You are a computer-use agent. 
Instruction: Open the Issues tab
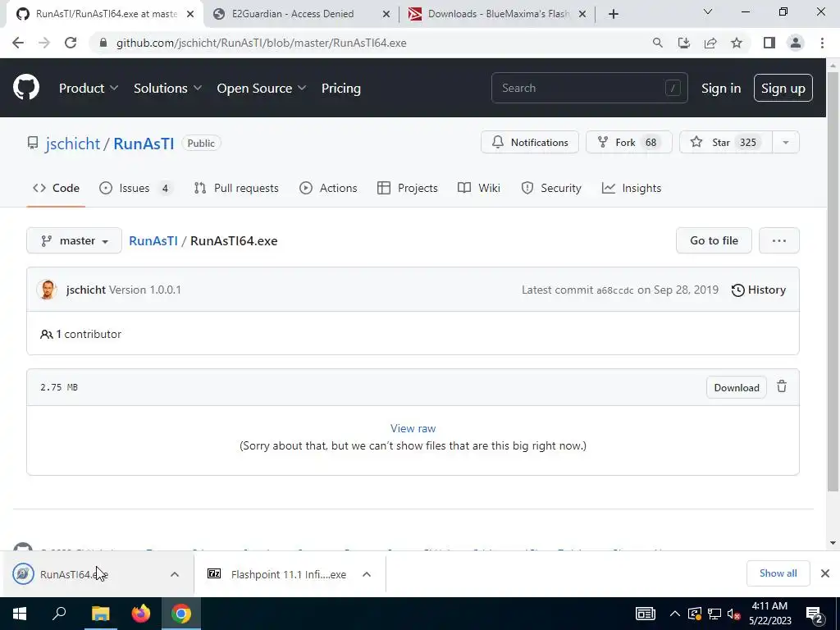135,188
